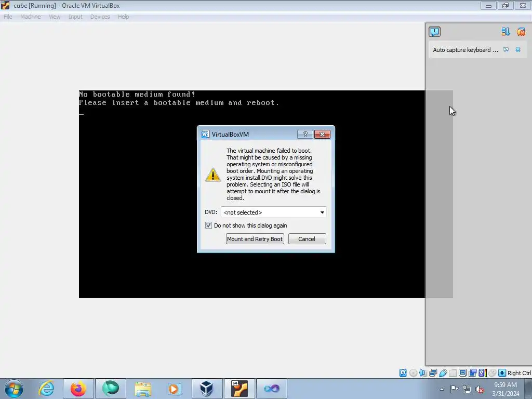532x399 pixels.
Task: Click the VirtualBoxVM dialog title icon
Action: 205,135
